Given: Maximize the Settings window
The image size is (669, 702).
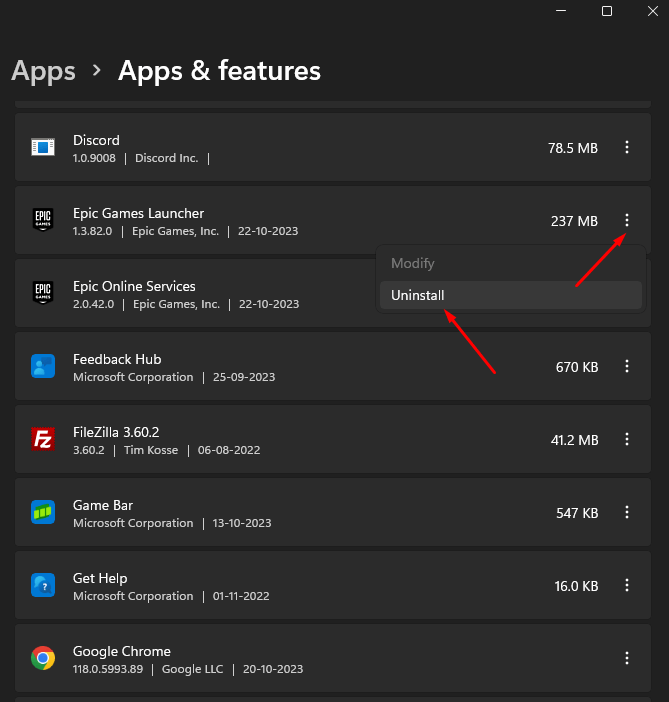Looking at the screenshot, I should pyautogui.click(x=607, y=11).
